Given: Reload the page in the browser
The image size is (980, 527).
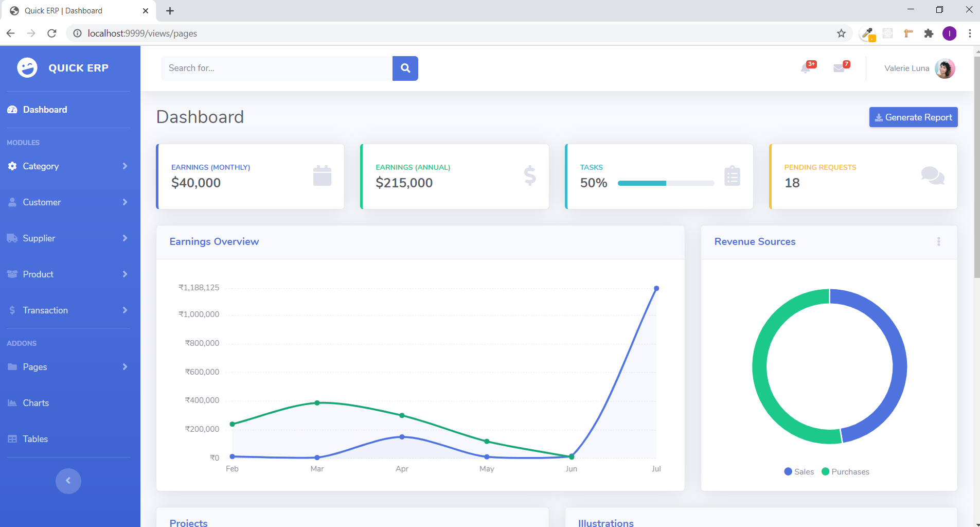Looking at the screenshot, I should pos(52,33).
